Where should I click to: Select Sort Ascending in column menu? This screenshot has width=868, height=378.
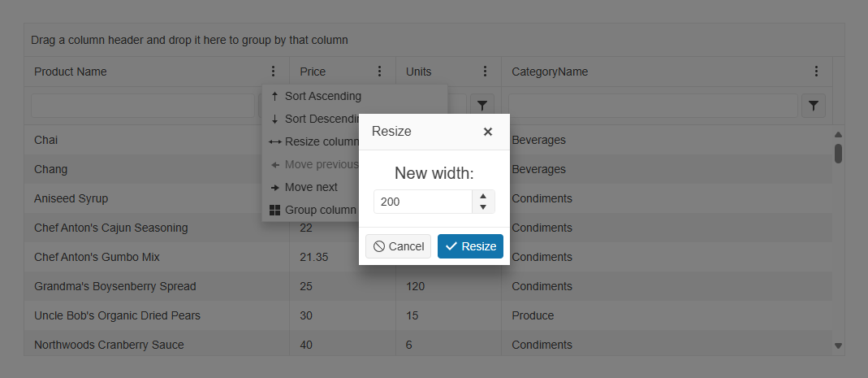click(322, 96)
